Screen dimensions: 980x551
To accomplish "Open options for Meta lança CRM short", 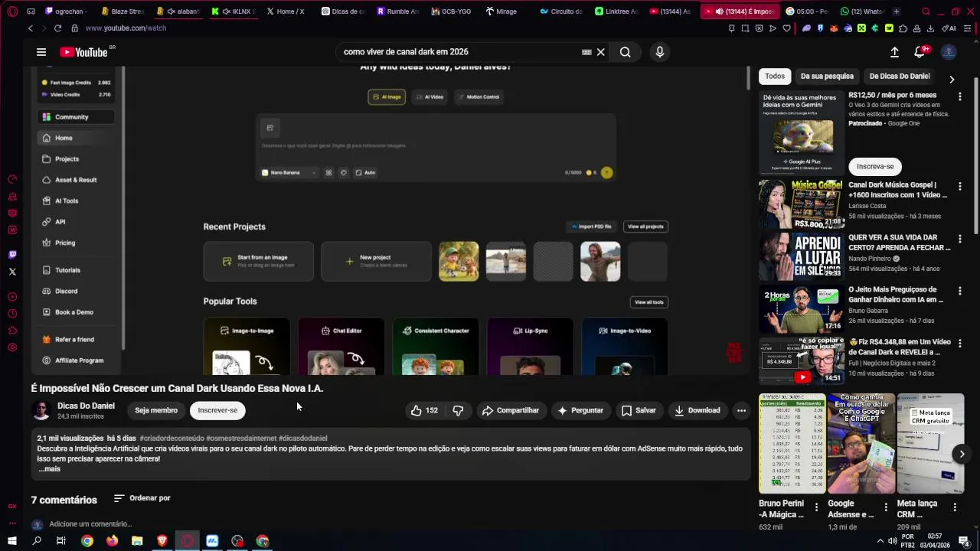I will point(955,507).
